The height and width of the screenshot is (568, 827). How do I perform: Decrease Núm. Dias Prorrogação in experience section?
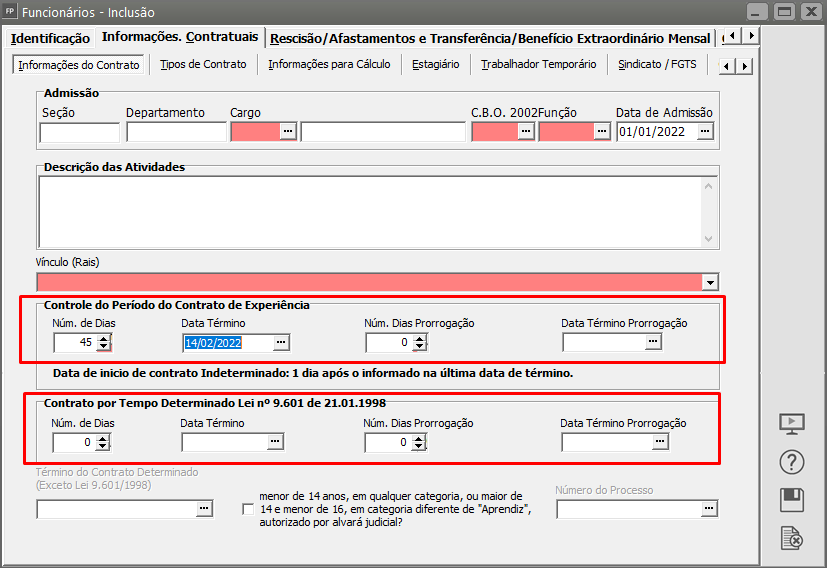click(x=418, y=347)
